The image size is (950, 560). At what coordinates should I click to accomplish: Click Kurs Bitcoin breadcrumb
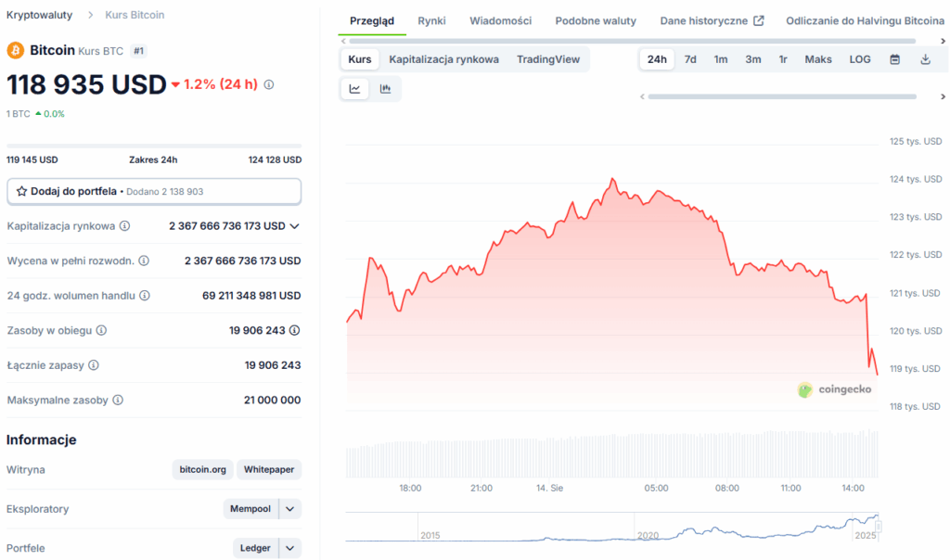click(x=135, y=15)
